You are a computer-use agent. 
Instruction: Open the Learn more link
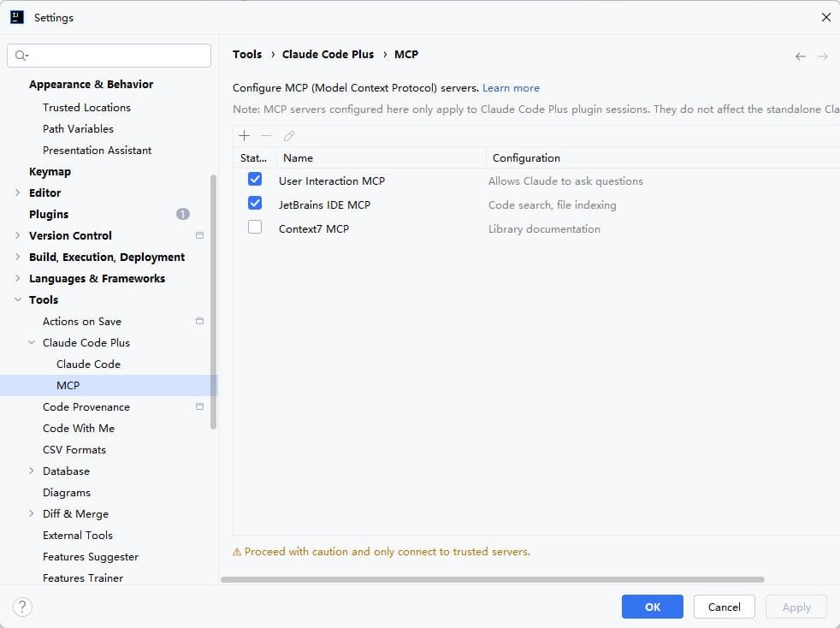pos(511,88)
